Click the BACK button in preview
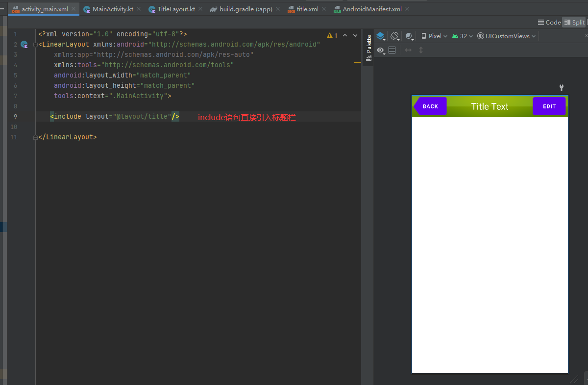This screenshot has width=588, height=385. click(x=430, y=106)
